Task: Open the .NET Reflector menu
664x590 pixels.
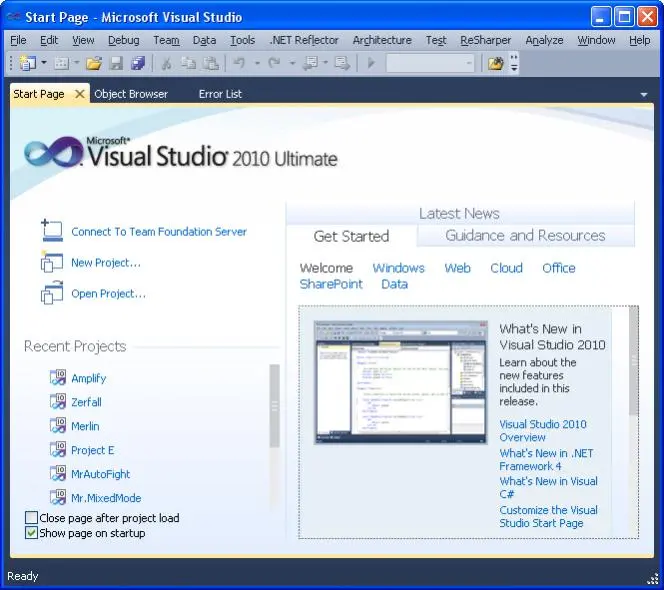Action: click(304, 40)
